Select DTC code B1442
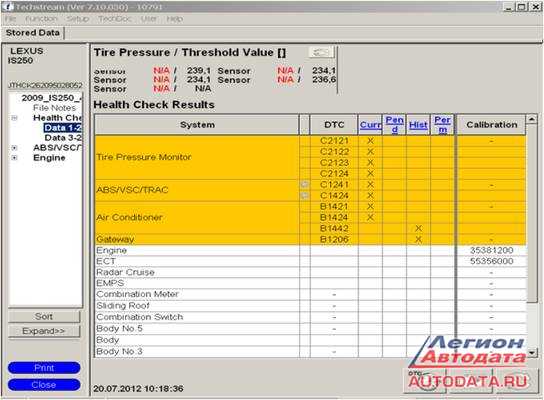 (334, 228)
